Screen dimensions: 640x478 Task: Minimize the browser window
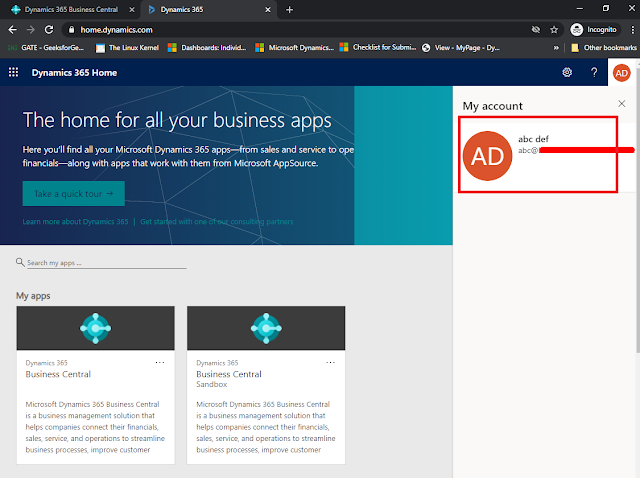(x=580, y=8)
